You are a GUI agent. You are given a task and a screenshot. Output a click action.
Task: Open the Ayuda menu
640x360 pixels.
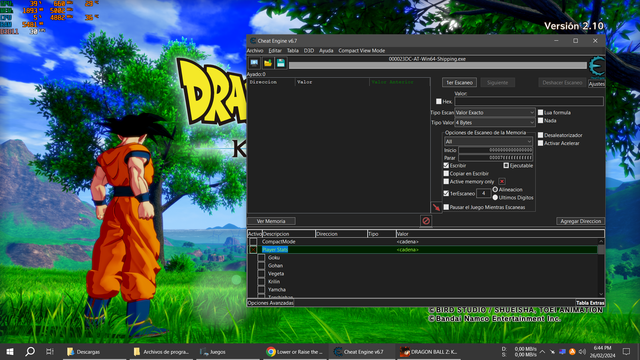click(326, 51)
